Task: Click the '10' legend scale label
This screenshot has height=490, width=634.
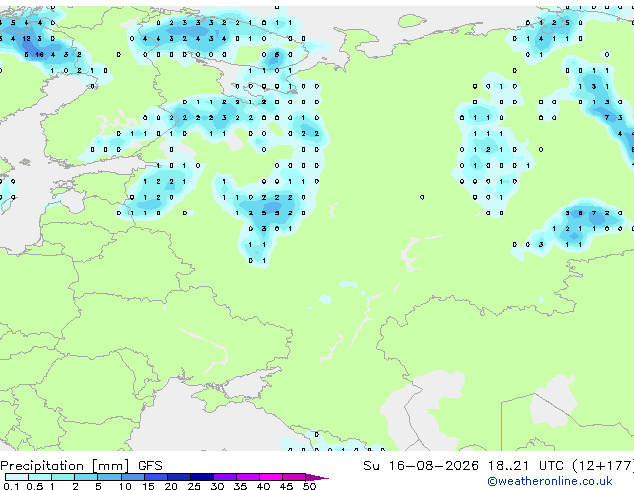Action: pos(125,486)
